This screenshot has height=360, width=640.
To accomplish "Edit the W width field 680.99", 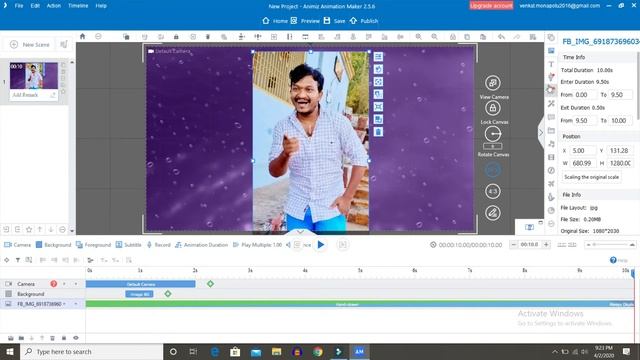I will click(x=582, y=163).
